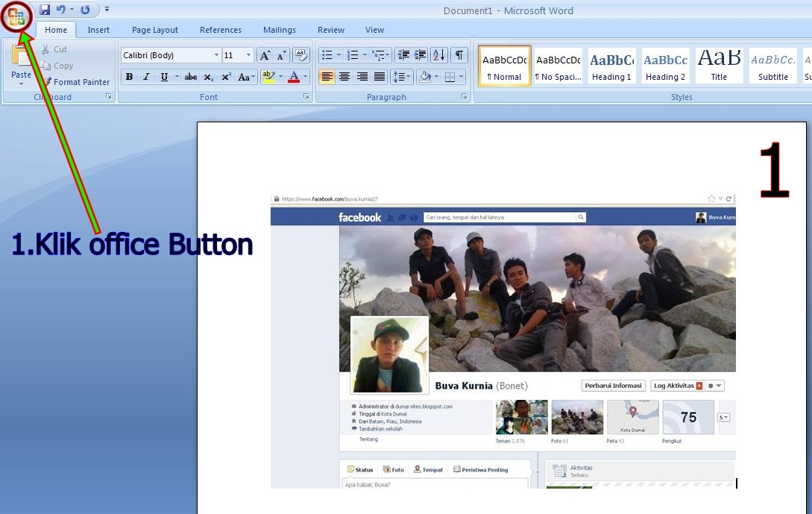This screenshot has width=812, height=514.
Task: Open the font size dropdown
Action: pyautogui.click(x=248, y=54)
